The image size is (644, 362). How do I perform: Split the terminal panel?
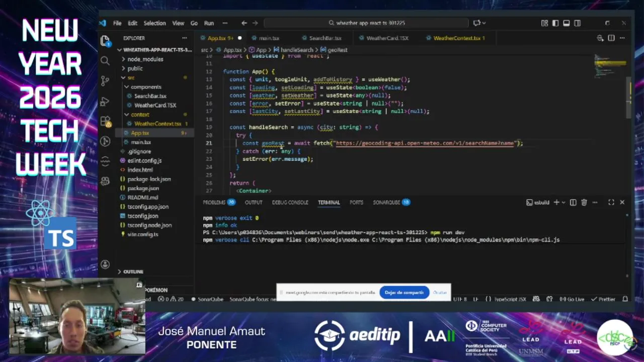pyautogui.click(x=573, y=202)
